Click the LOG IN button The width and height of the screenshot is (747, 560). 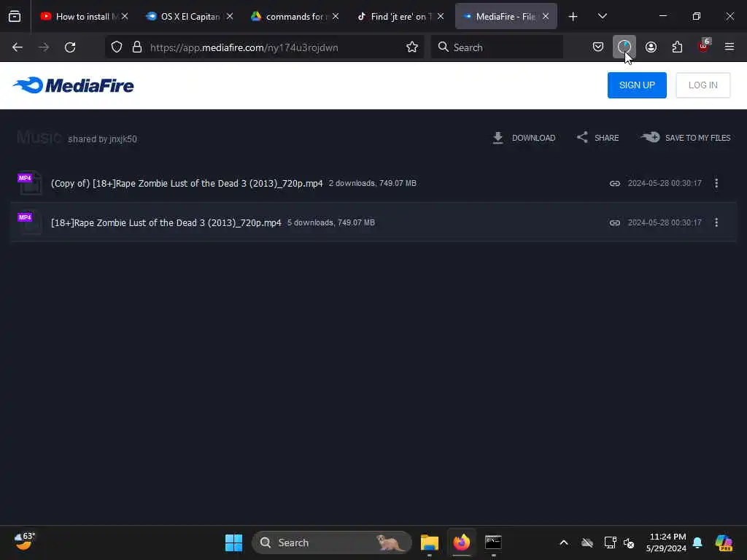click(x=703, y=85)
